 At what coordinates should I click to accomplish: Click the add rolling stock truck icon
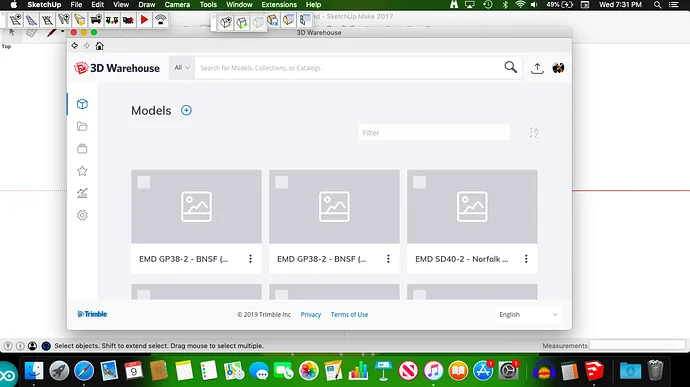pyautogui.click(x=96, y=20)
